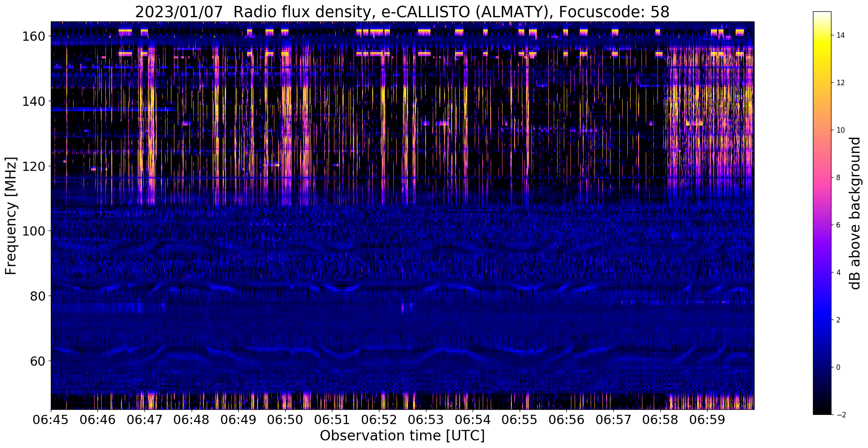Click the colorbar tick value −2

point(841,415)
